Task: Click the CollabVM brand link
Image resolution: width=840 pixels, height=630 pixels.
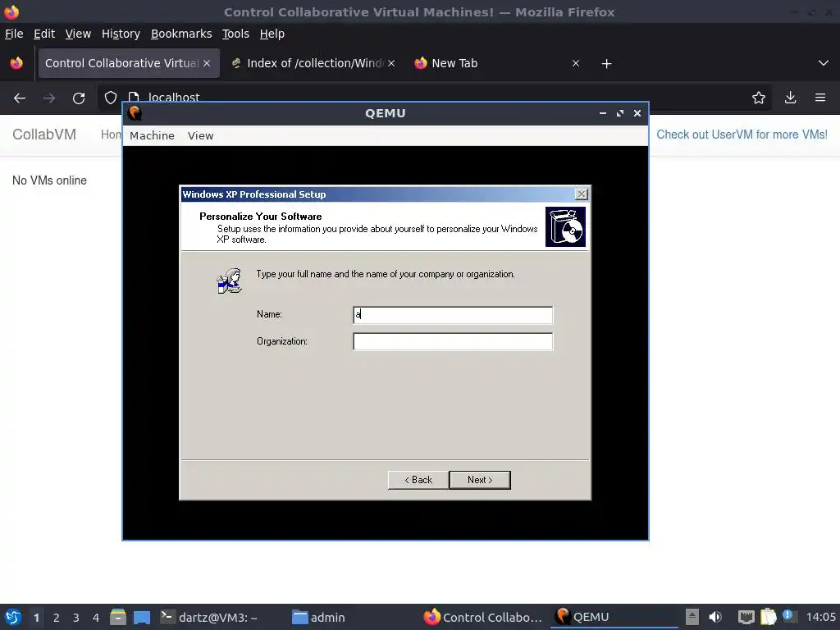Action: click(44, 135)
